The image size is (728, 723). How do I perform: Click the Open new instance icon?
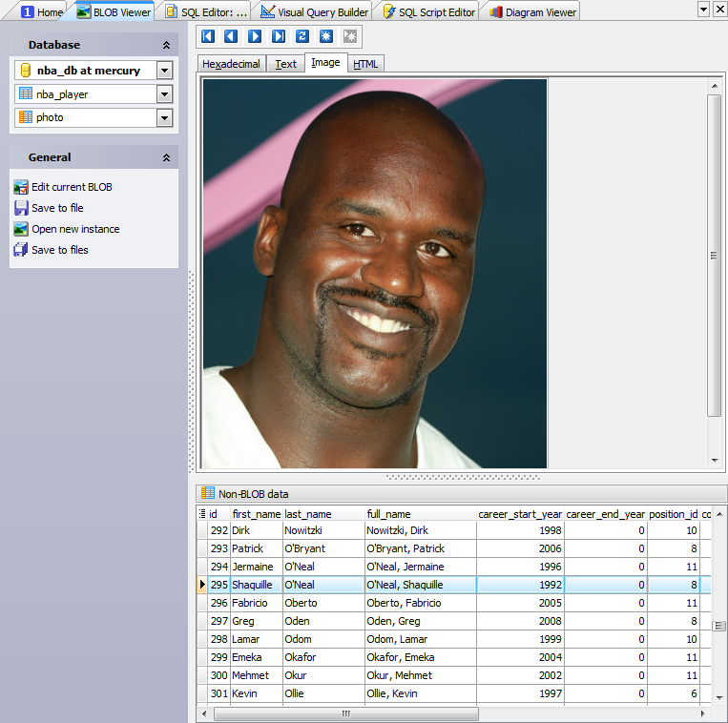(21, 229)
